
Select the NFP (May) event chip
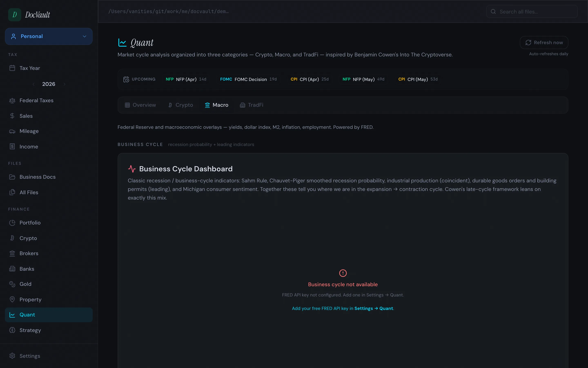[x=363, y=79]
